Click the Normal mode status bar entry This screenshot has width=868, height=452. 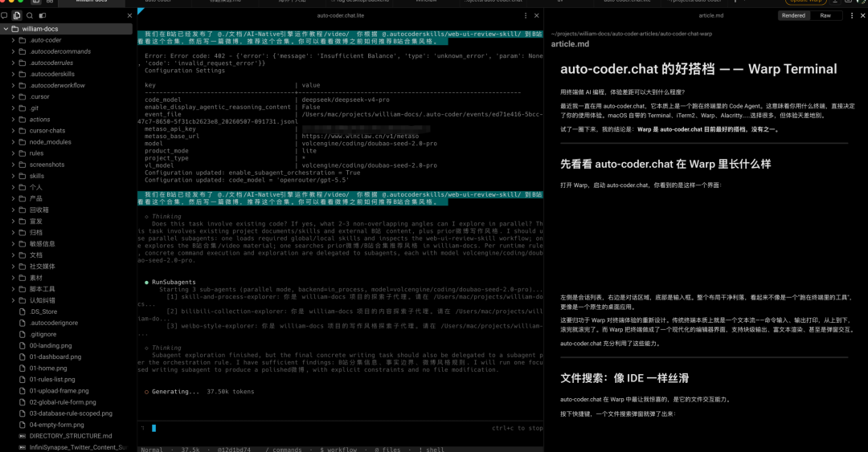pos(152,450)
